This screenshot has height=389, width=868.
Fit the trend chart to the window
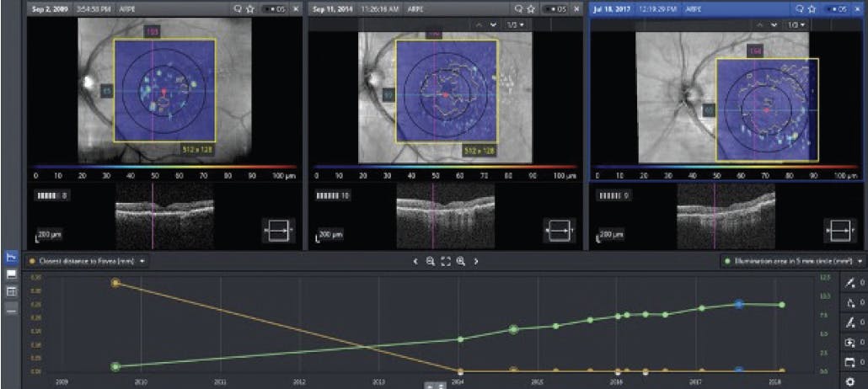tap(445, 262)
